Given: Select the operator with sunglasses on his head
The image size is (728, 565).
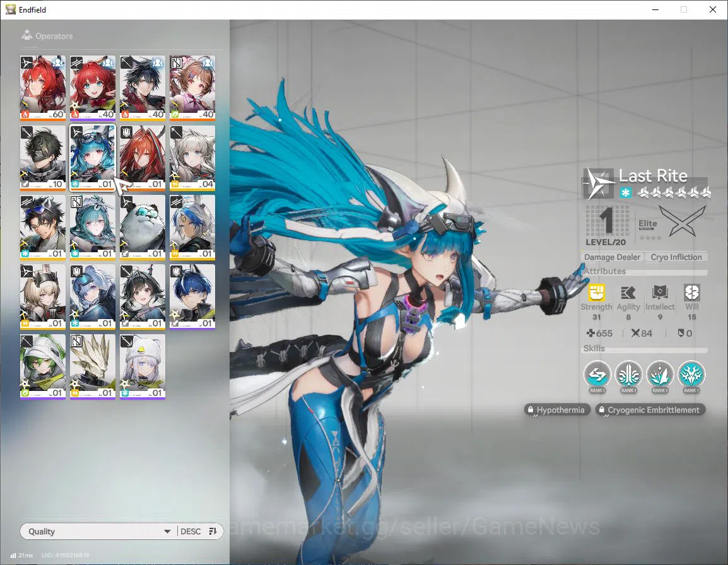Looking at the screenshot, I should [43, 227].
